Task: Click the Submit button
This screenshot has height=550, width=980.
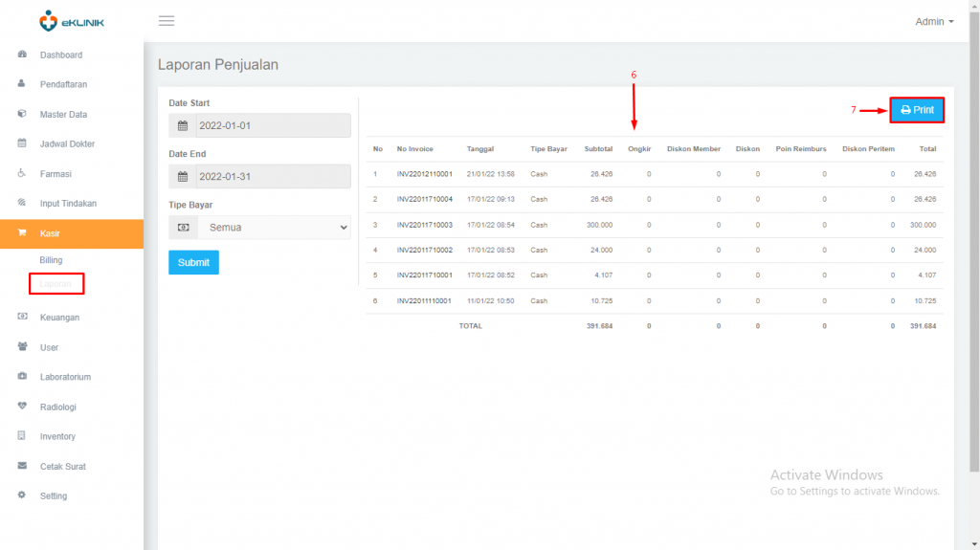Action: (x=193, y=262)
